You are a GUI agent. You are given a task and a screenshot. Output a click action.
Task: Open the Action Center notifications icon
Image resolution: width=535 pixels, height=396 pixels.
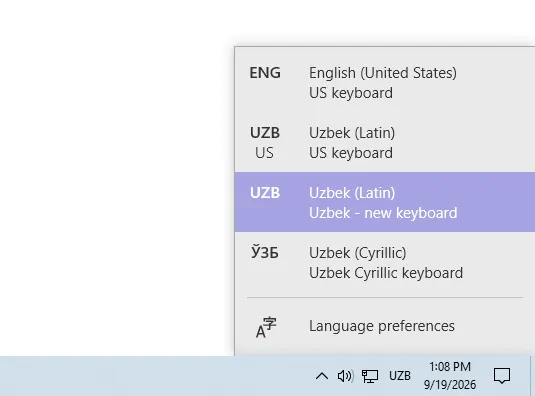pyautogui.click(x=502, y=376)
